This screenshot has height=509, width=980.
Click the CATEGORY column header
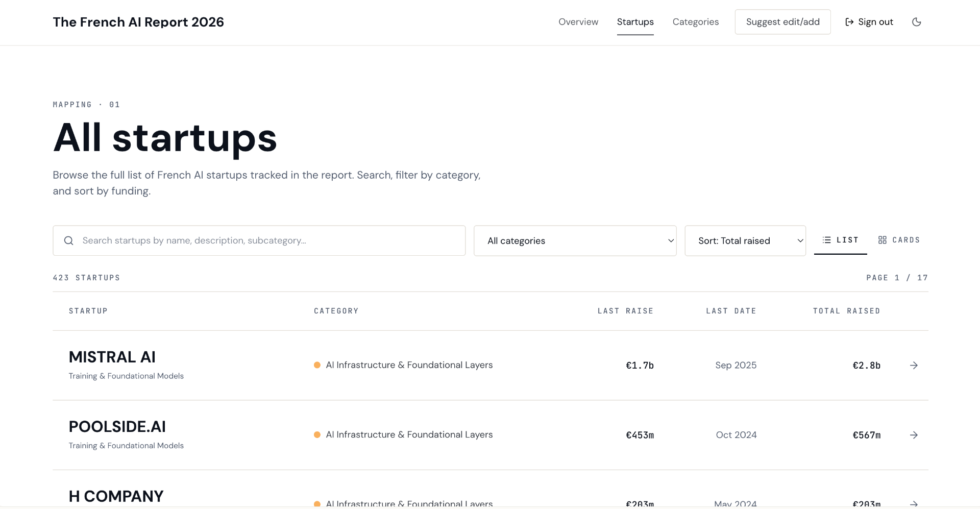coord(336,311)
